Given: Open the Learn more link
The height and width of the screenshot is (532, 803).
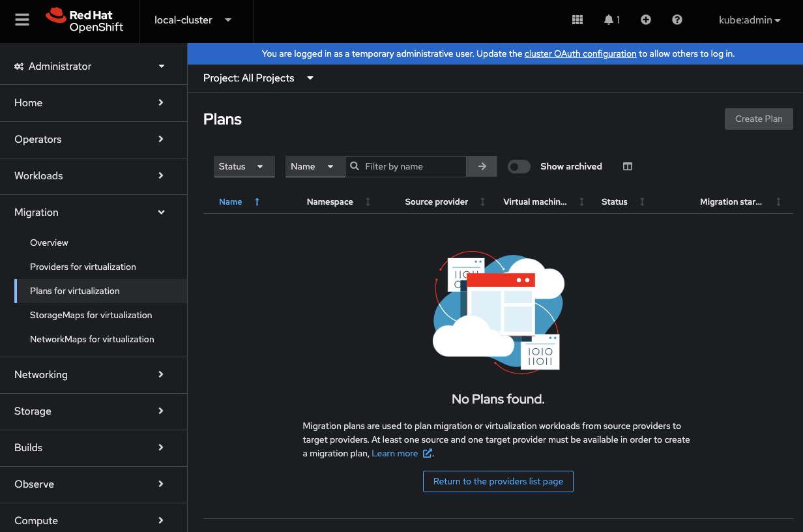Looking at the screenshot, I should tap(394, 453).
